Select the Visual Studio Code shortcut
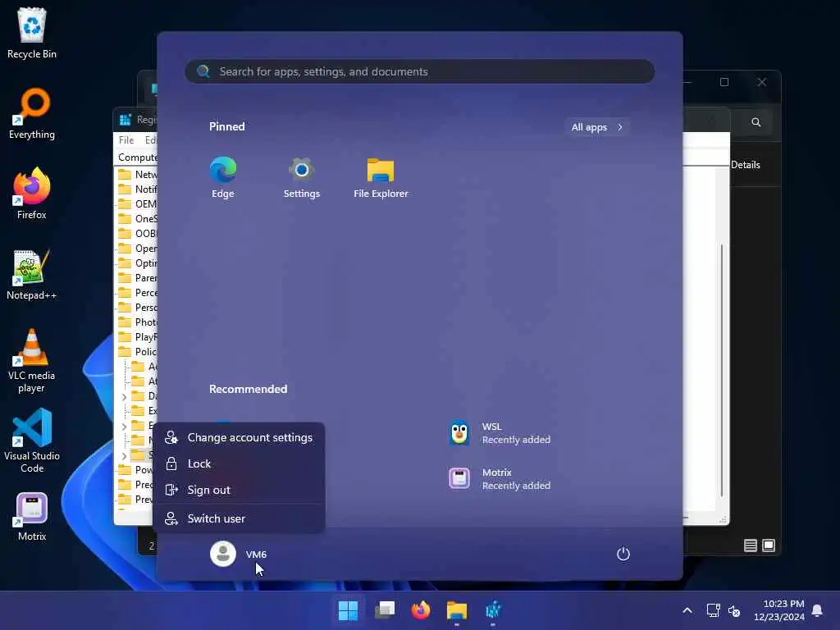Viewport: 840px width, 630px height. pos(32,441)
